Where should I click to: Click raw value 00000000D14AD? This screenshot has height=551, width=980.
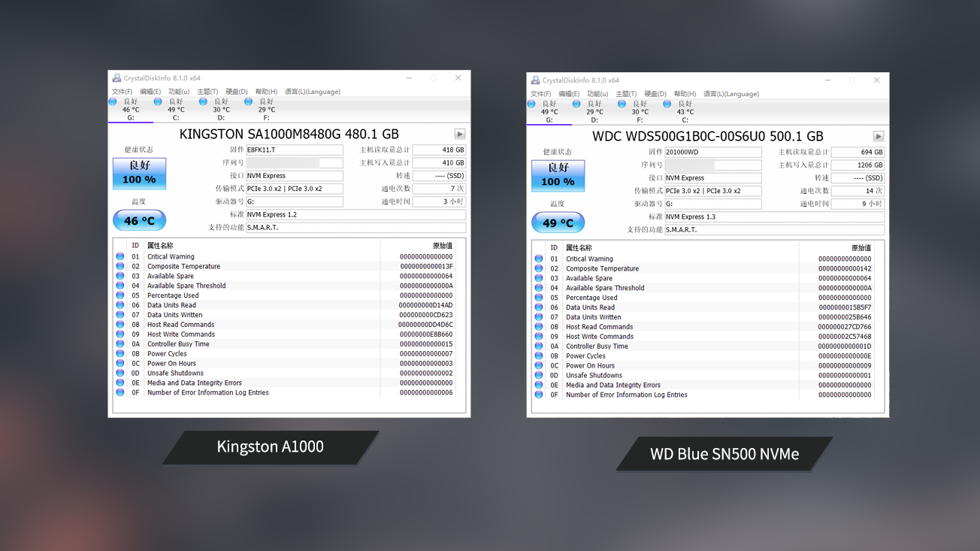click(426, 305)
